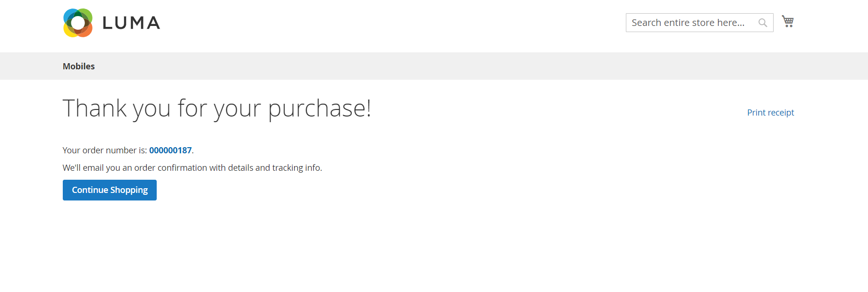Click the "Your order number is:" label
The width and height of the screenshot is (868, 292).
point(105,150)
